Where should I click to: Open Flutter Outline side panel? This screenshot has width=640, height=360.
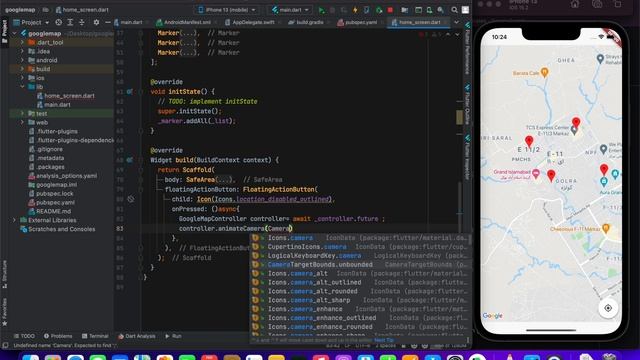[467, 104]
